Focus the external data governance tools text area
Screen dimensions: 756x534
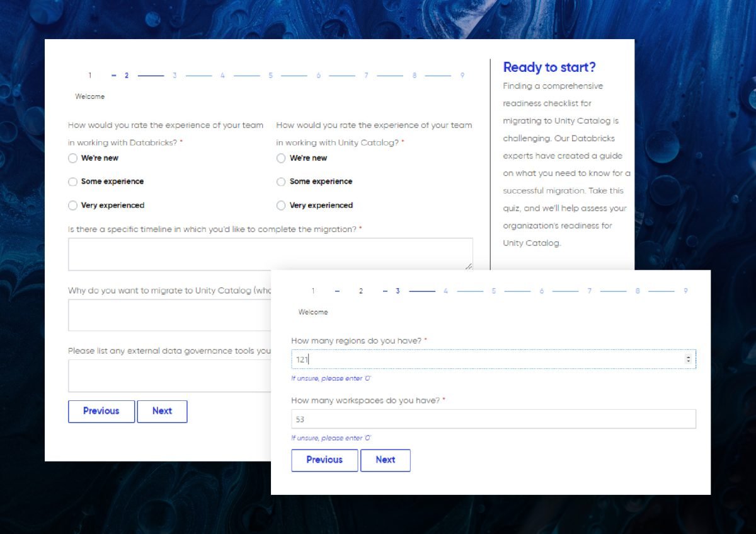pos(169,376)
